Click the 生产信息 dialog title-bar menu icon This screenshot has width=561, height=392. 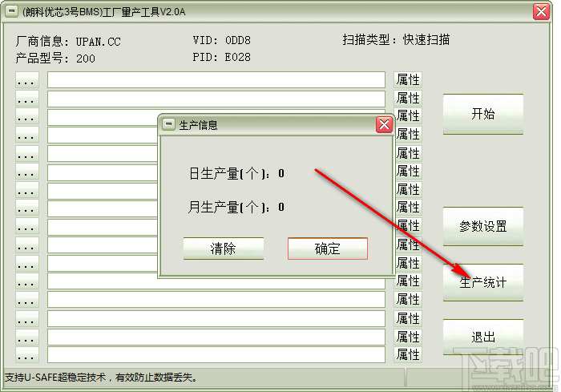[168, 124]
